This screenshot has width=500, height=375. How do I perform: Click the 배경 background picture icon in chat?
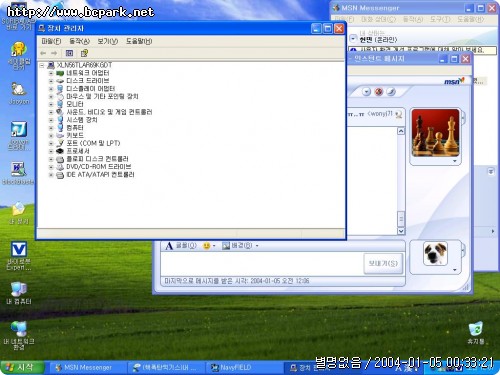coord(226,246)
